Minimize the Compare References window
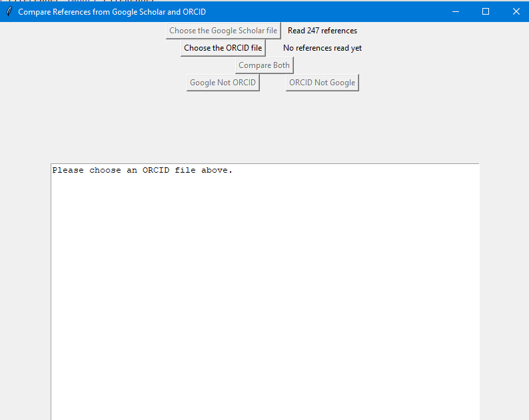529x420 pixels. pos(456,11)
